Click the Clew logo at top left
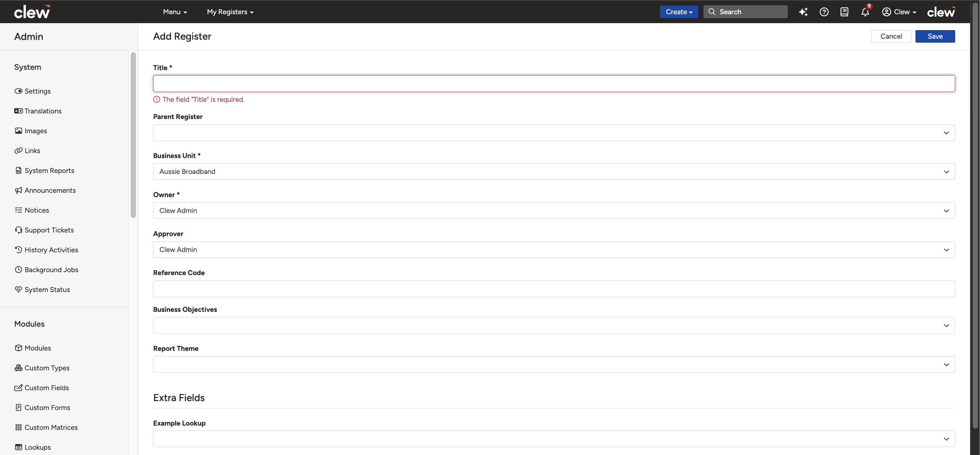Image resolution: width=980 pixels, height=455 pixels. (32, 12)
